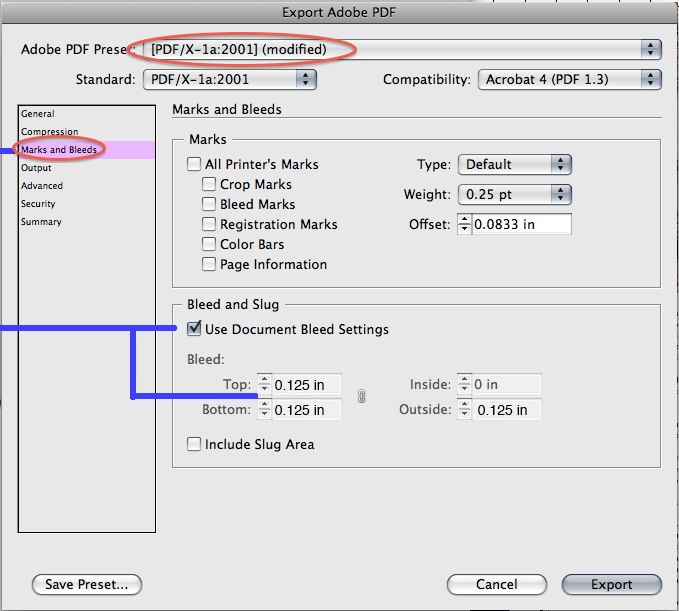This screenshot has width=679, height=611.
Task: Click the Offset value input field
Action: click(x=521, y=225)
